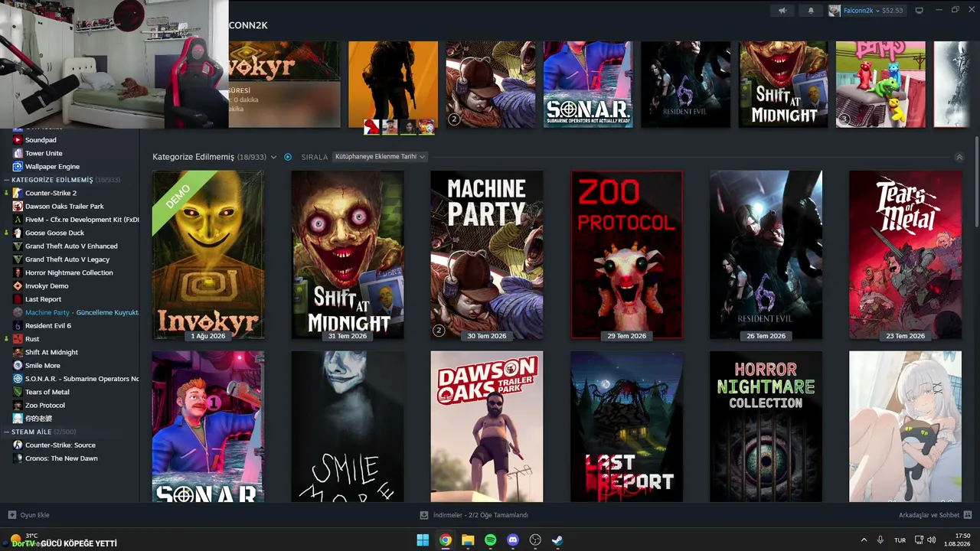Open the Kütüphaneye Eklenme Tarihi sort dropdown

[380, 157]
